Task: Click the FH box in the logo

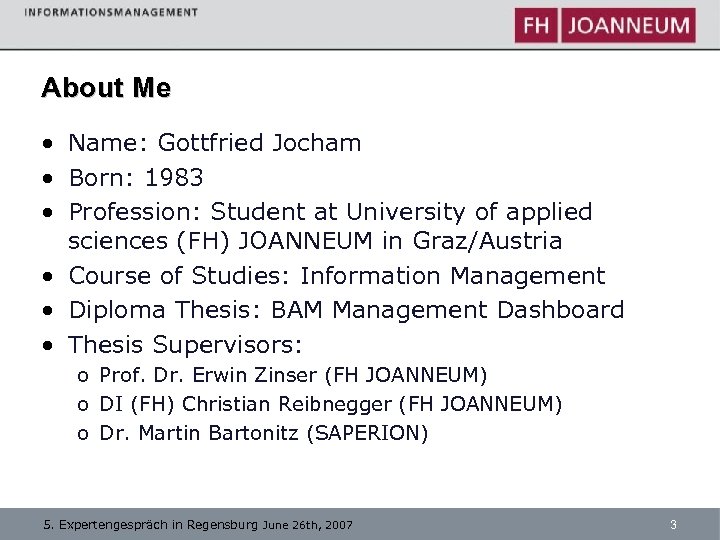Action: tap(537, 25)
